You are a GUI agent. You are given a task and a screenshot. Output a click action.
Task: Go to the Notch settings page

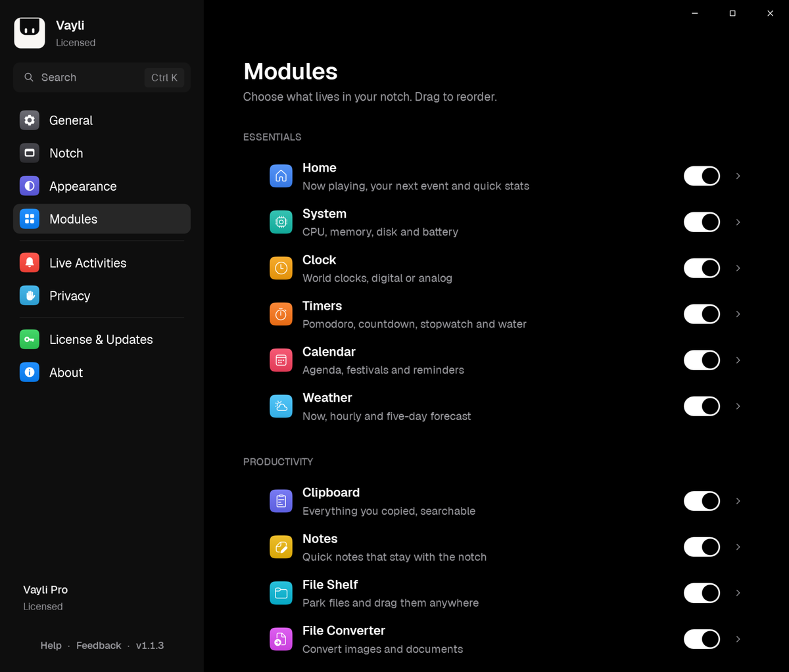(x=102, y=153)
